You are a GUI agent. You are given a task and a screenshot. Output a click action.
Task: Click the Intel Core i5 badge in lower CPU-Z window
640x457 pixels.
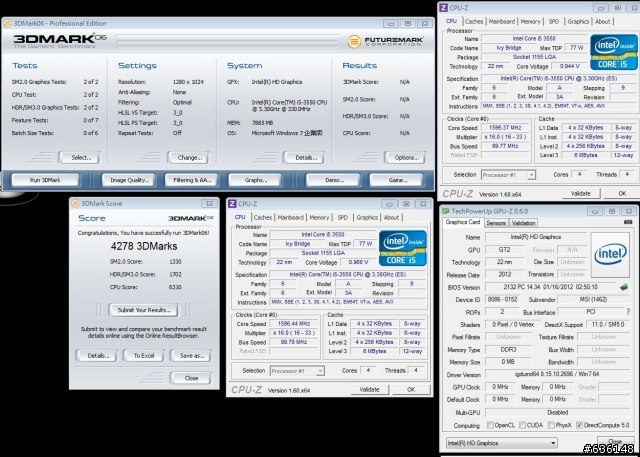tap(402, 248)
